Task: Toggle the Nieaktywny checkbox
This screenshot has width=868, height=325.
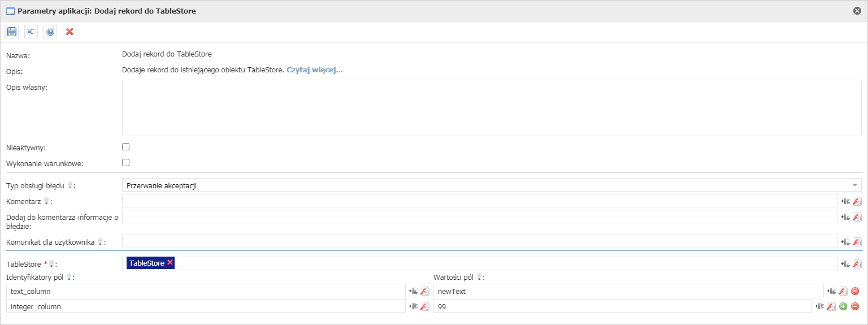Action: 126,147
